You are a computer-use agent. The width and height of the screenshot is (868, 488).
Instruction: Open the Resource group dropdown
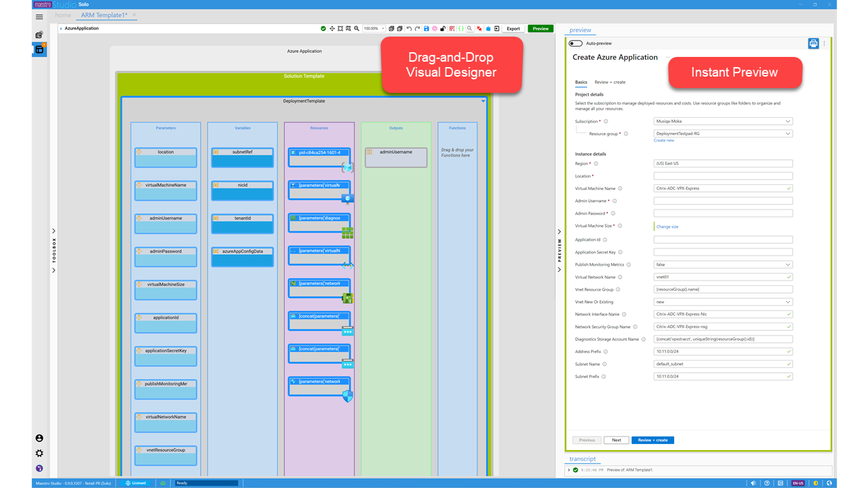723,134
